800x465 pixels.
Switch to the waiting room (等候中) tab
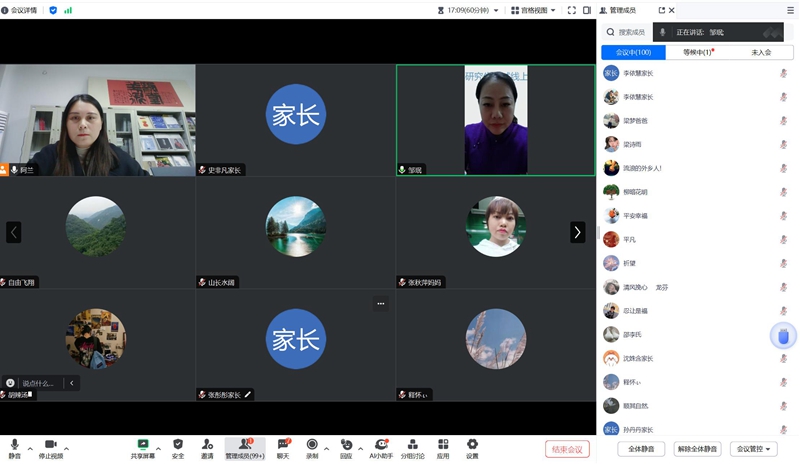(697, 52)
